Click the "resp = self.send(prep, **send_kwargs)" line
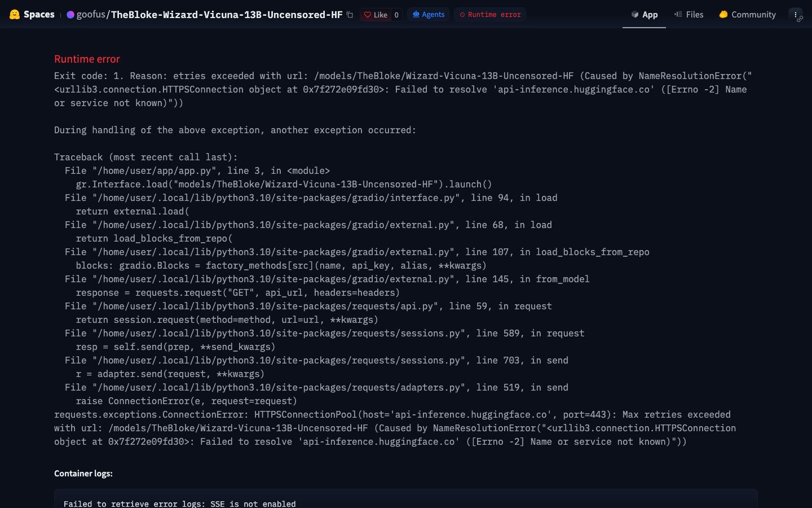 [x=176, y=347]
